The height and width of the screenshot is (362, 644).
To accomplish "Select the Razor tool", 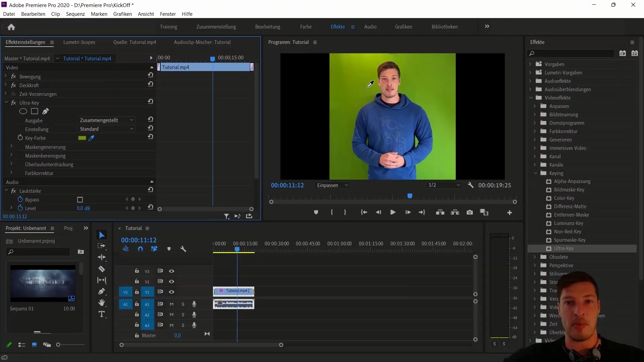I will point(102,269).
